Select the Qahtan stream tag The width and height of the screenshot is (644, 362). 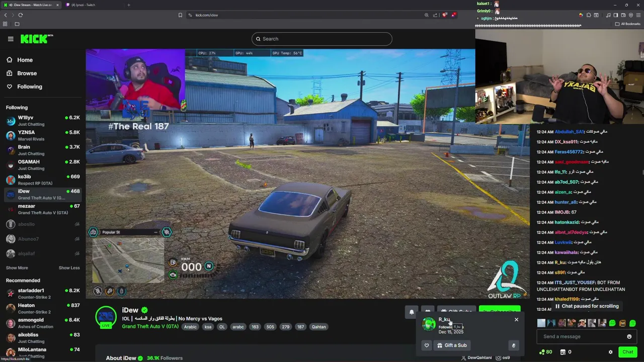click(x=318, y=327)
